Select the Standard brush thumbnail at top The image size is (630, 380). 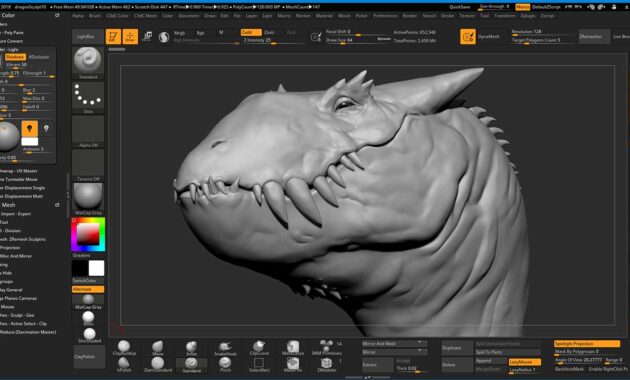point(88,63)
